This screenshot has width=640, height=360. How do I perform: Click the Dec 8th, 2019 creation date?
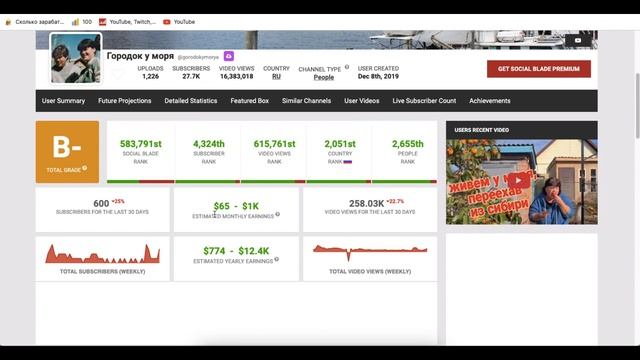point(378,76)
